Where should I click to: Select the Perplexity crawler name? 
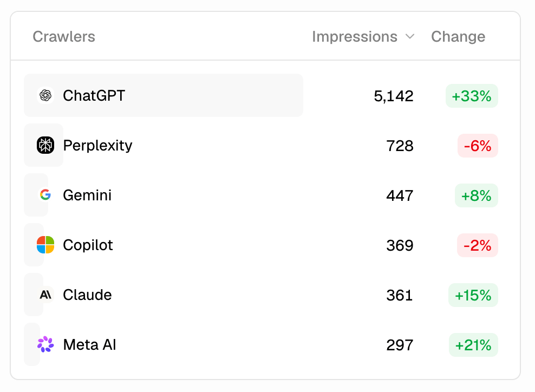pos(97,146)
